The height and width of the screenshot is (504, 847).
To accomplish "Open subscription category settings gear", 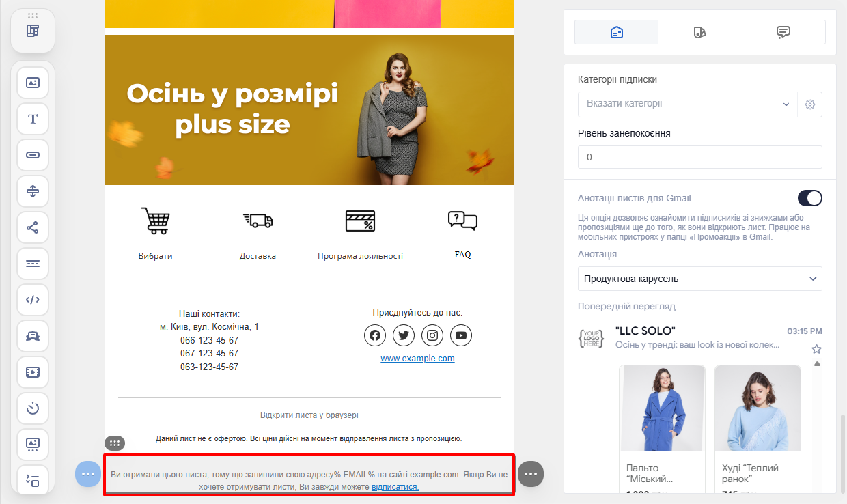I will (810, 104).
